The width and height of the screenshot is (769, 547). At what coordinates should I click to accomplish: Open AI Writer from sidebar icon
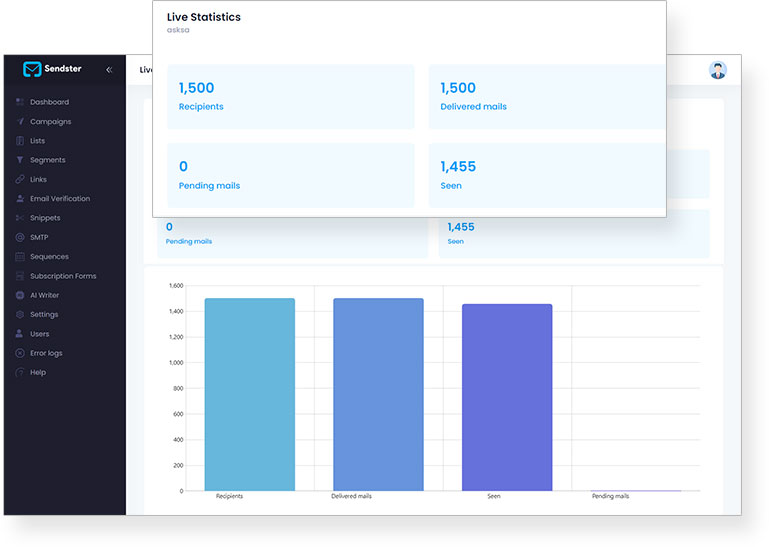[x=20, y=295]
